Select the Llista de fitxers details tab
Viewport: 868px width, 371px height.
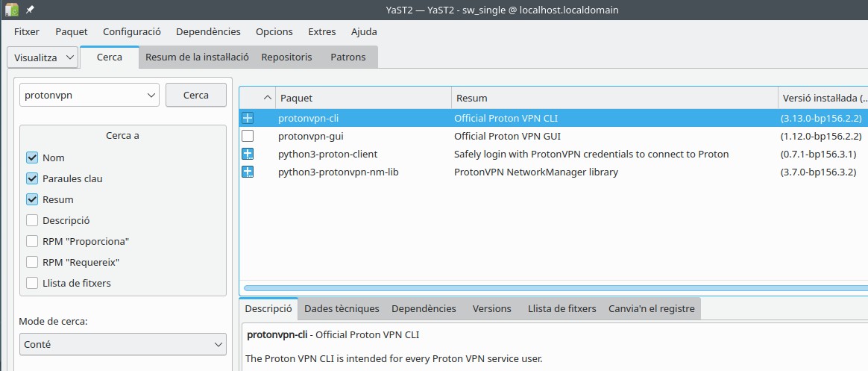coord(562,309)
